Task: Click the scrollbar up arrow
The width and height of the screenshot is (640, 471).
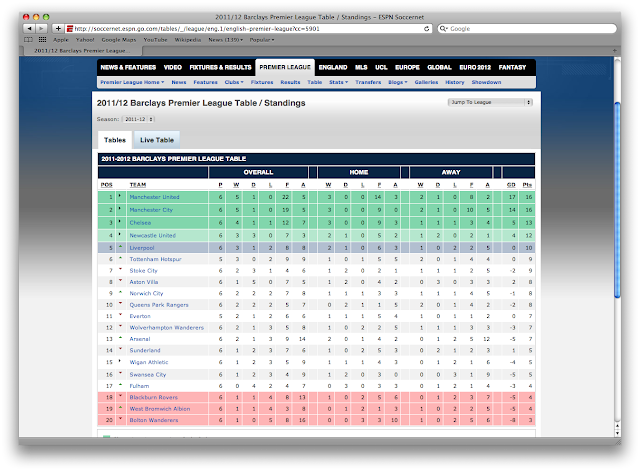Action: click(x=618, y=426)
